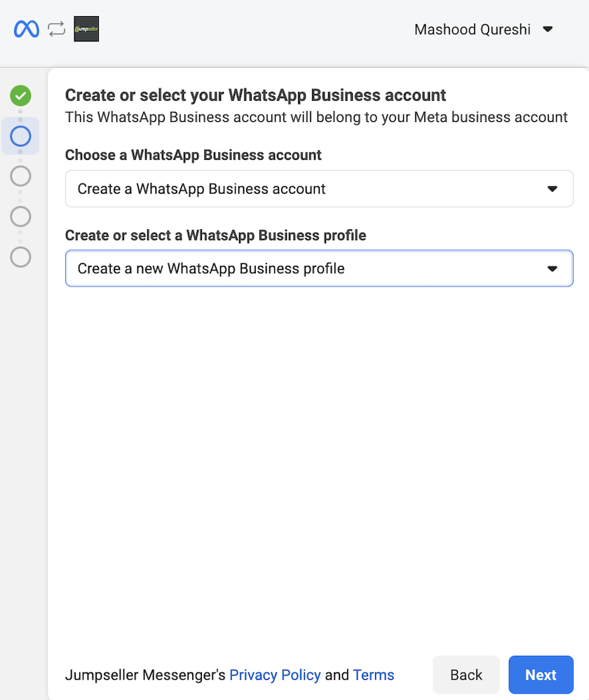
Task: Open the Mashood Qureshi user name menu
Action: pos(473,29)
